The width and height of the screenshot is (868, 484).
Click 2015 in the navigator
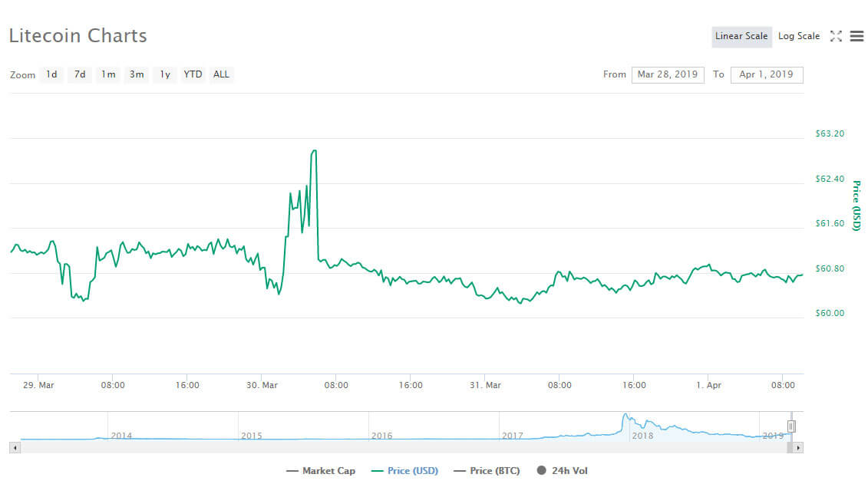(251, 436)
